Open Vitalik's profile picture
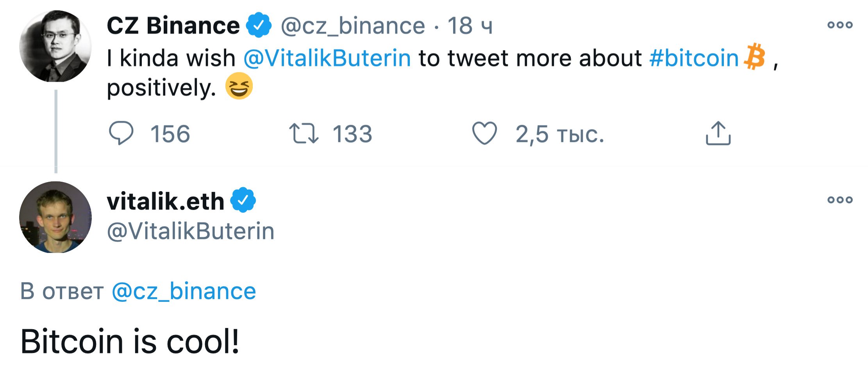 click(55, 217)
